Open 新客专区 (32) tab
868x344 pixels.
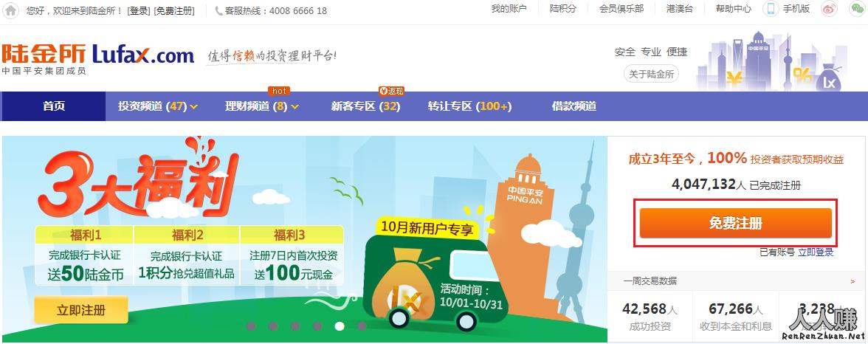365,106
